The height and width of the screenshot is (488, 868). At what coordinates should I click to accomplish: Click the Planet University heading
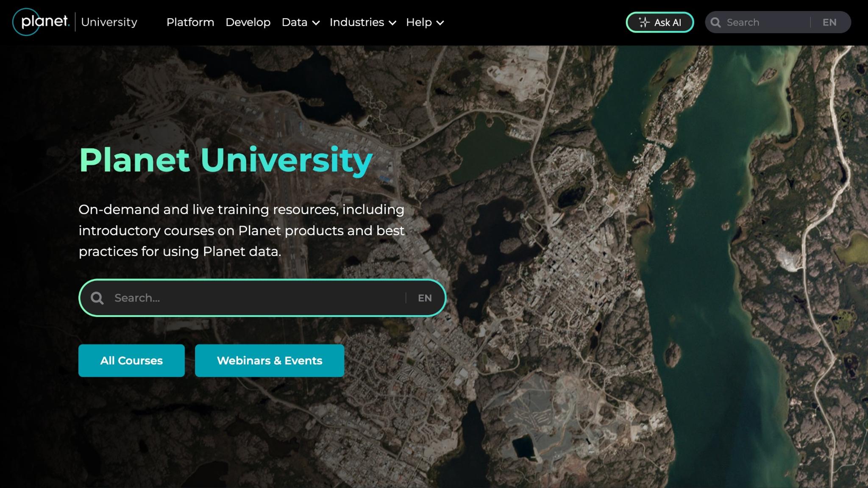click(226, 160)
